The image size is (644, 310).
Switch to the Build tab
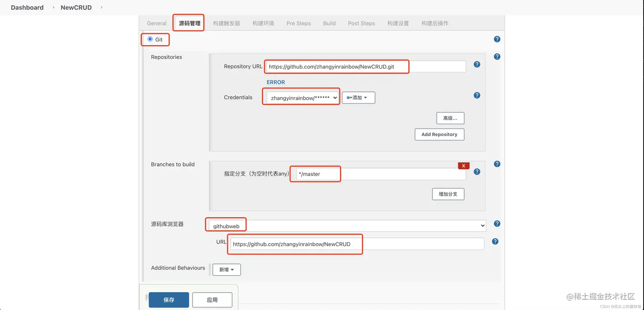(329, 23)
